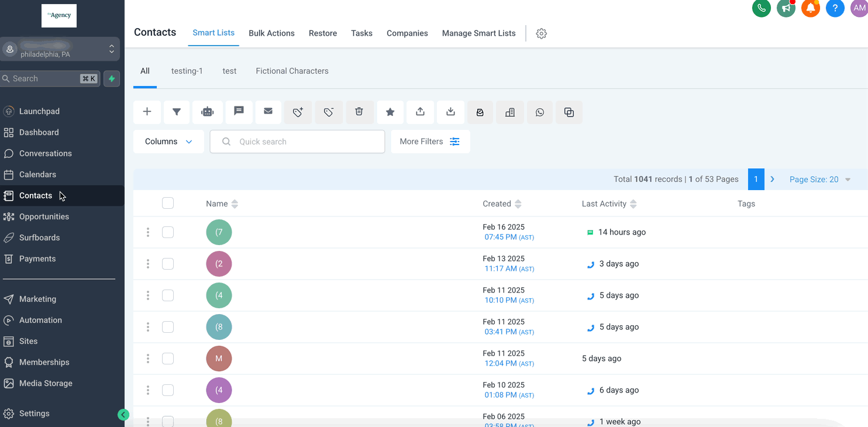
Task: Click the trash delete icon in toolbar
Action: point(359,112)
